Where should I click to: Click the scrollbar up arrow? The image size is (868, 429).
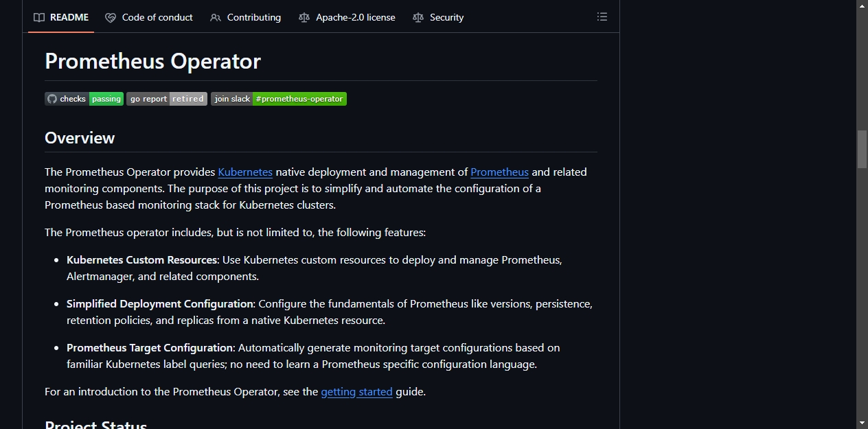tap(862, 5)
